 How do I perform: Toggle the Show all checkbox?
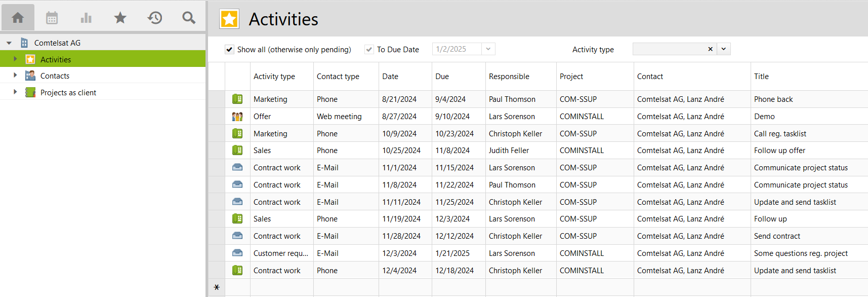(x=230, y=50)
